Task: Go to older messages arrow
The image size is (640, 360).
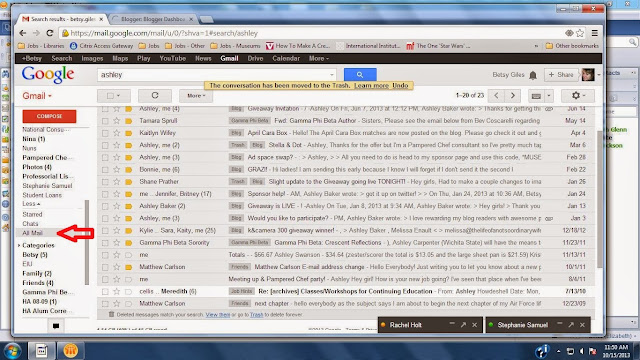Action: [x=513, y=96]
